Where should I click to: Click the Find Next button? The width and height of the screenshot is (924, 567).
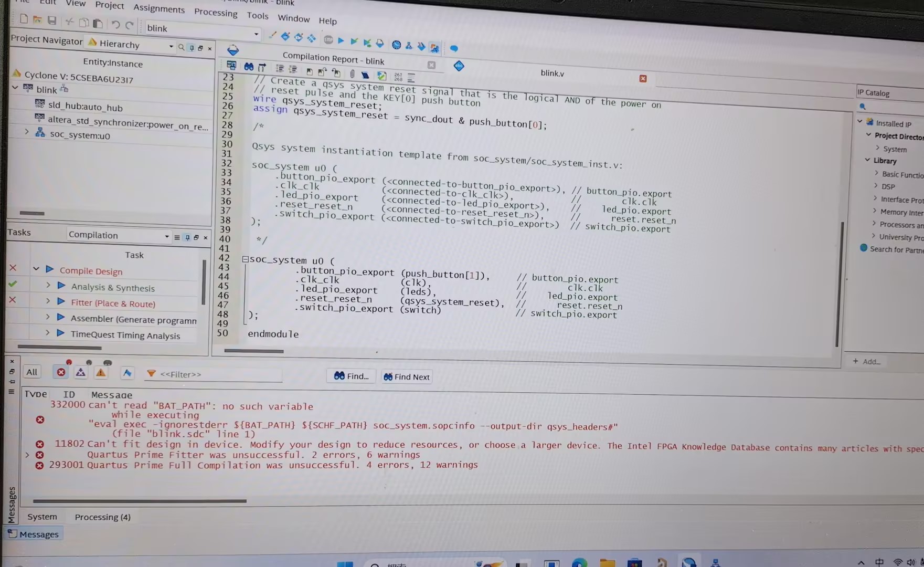coord(406,377)
